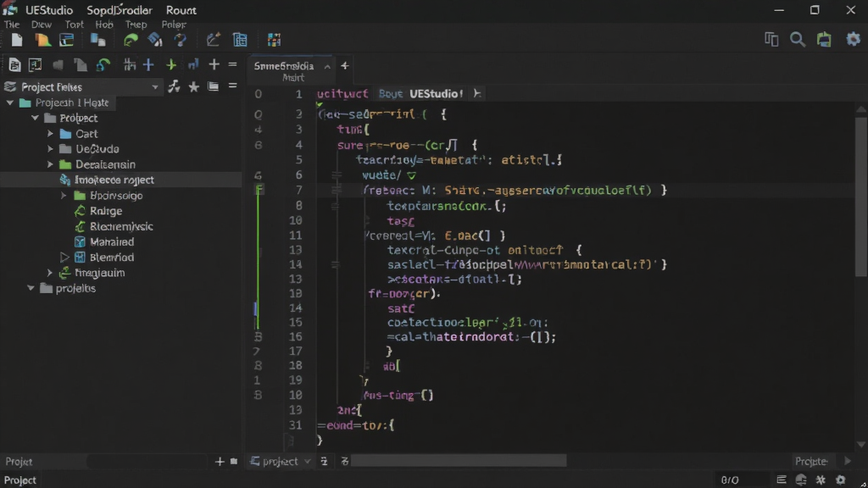The image size is (868, 488).
Task: Click the Projcte label at bottom right
Action: [x=811, y=462]
